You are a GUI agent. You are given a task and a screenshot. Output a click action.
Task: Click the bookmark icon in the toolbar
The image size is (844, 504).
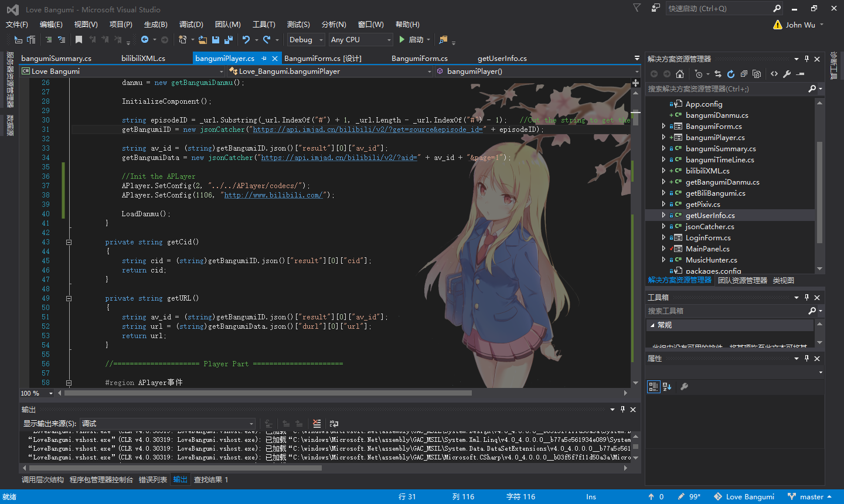79,40
